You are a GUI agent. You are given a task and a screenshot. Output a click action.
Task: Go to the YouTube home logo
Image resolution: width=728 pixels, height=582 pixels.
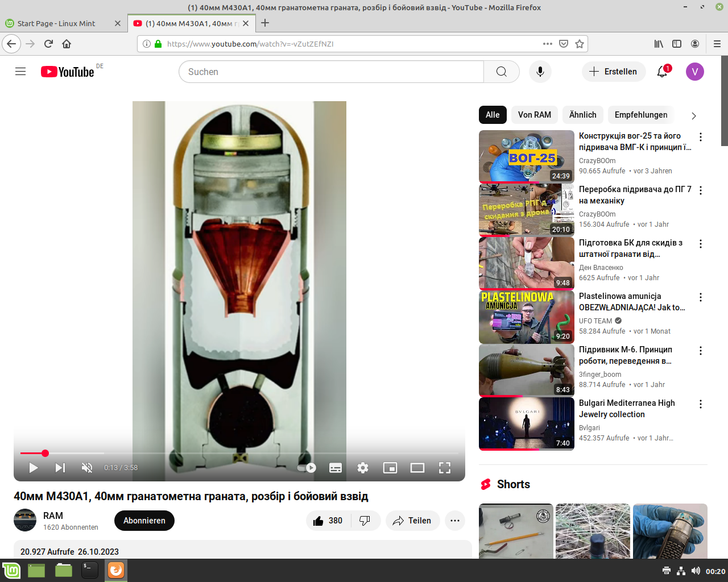[68, 72]
